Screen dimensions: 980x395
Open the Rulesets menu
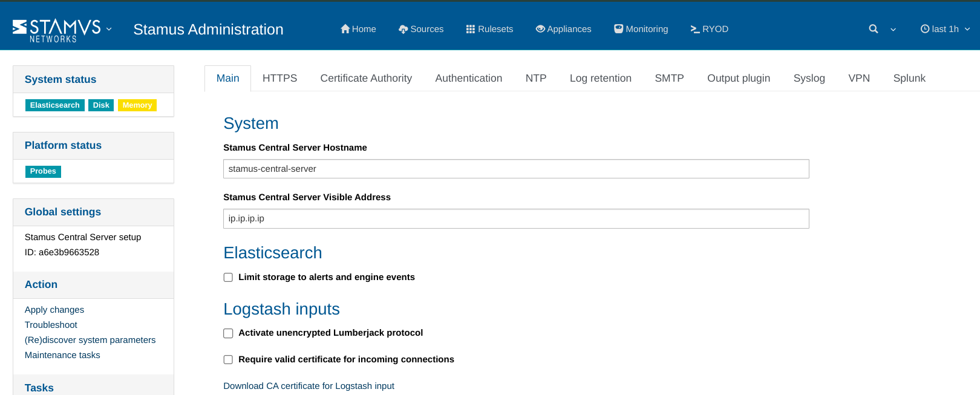(489, 29)
